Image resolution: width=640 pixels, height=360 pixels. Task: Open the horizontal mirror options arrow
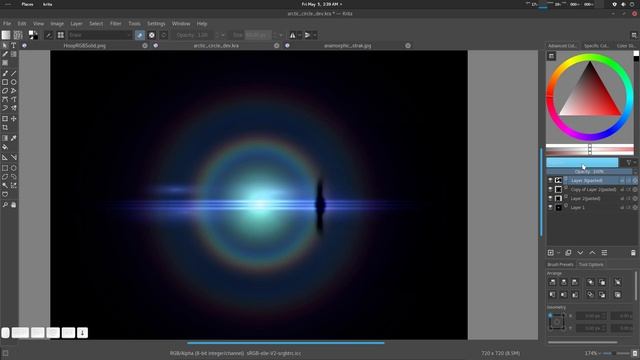300,35
